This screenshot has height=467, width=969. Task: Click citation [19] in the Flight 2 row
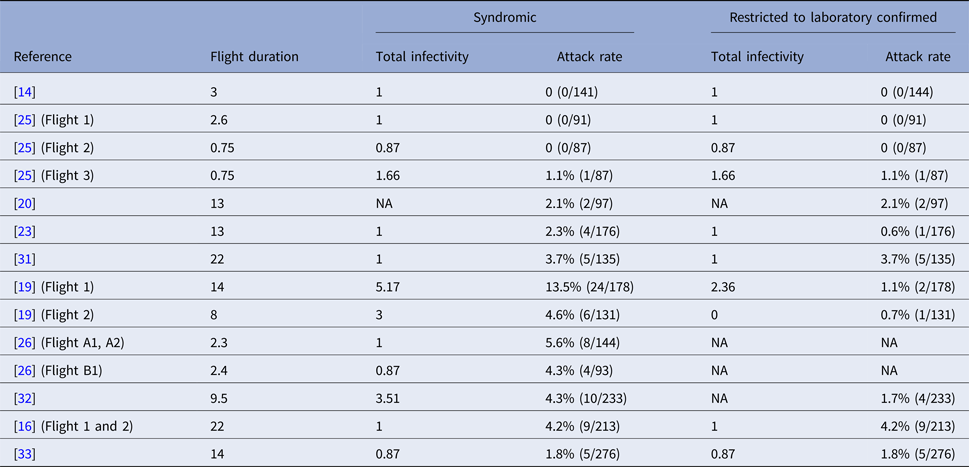(x=23, y=315)
